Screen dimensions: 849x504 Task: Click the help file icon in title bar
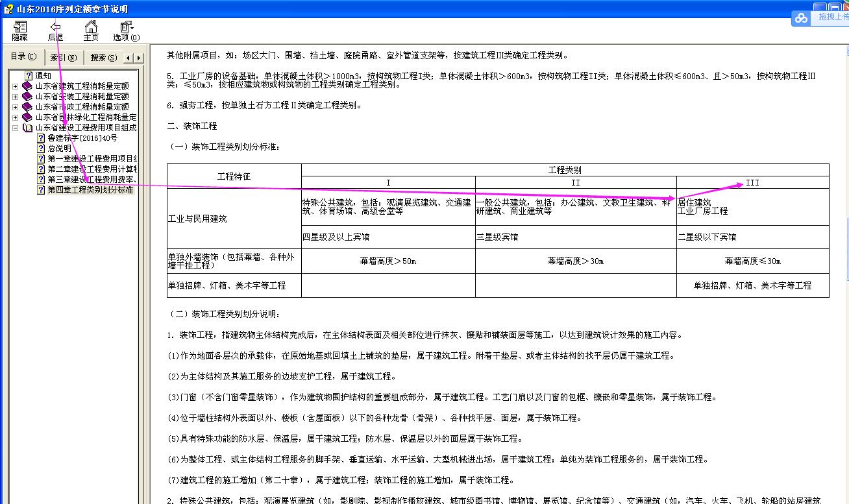(x=8, y=8)
